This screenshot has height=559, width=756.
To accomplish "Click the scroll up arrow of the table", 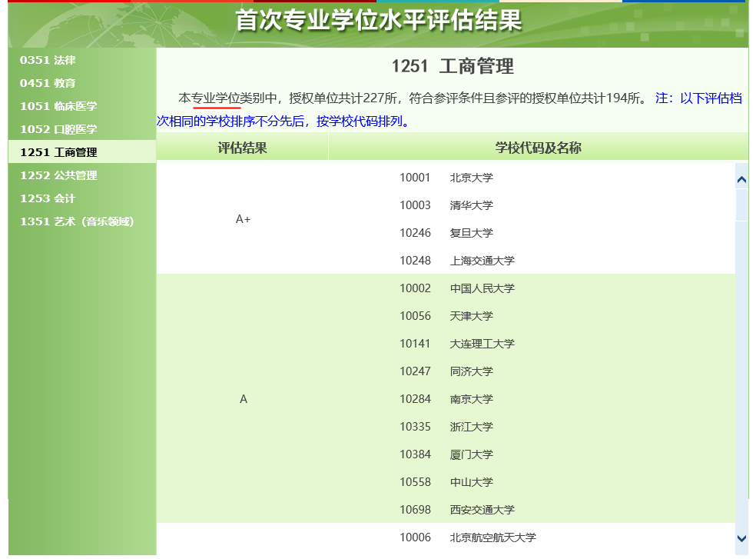I will [741, 180].
